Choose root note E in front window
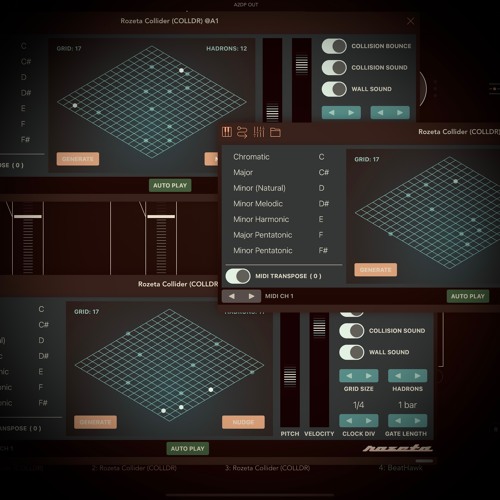Image resolution: width=500 pixels, height=500 pixels. click(321, 219)
